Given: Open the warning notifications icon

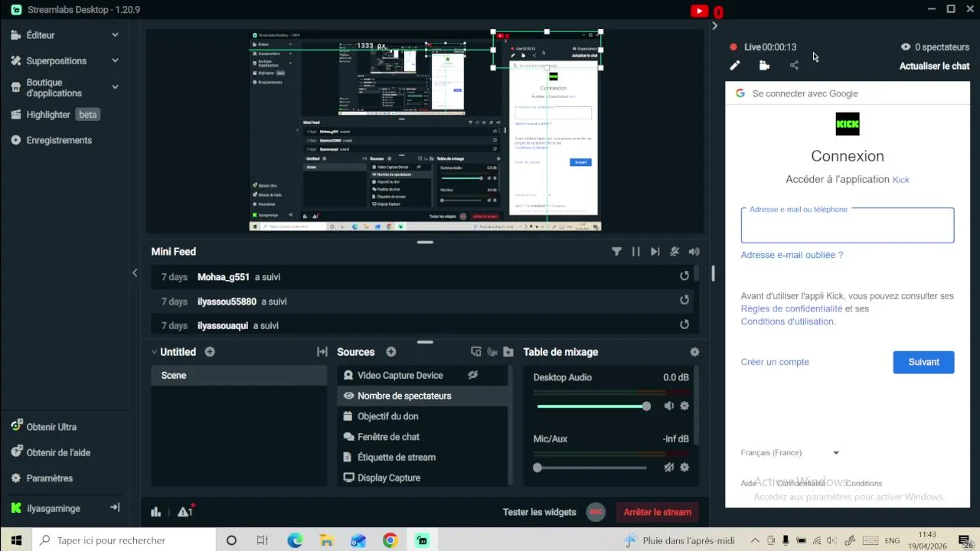Looking at the screenshot, I should tap(185, 512).
